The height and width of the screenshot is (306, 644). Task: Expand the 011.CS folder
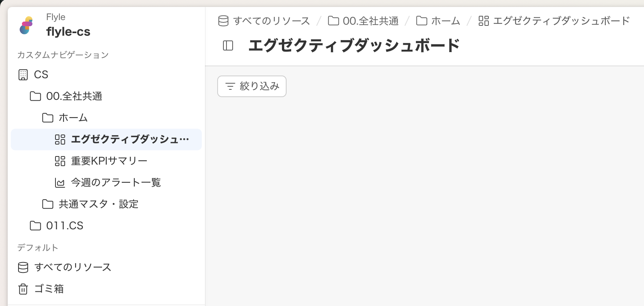click(64, 226)
